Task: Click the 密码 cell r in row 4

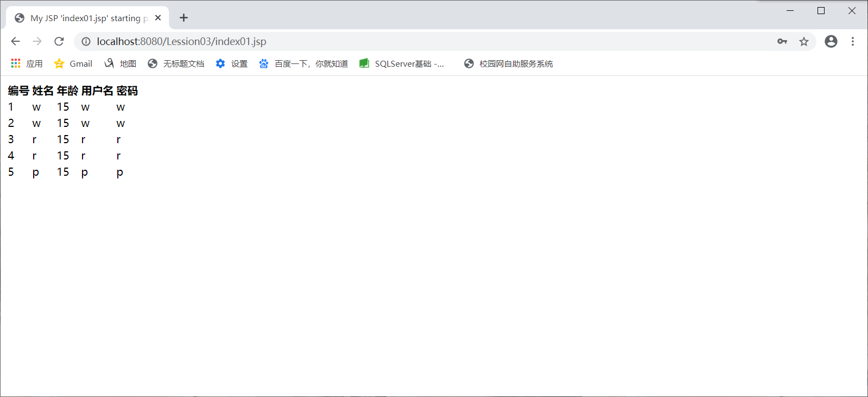Action: pyautogui.click(x=118, y=156)
